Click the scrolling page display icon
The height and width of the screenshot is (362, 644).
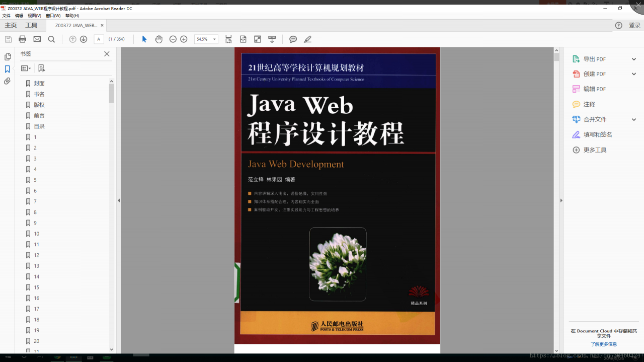(228, 39)
